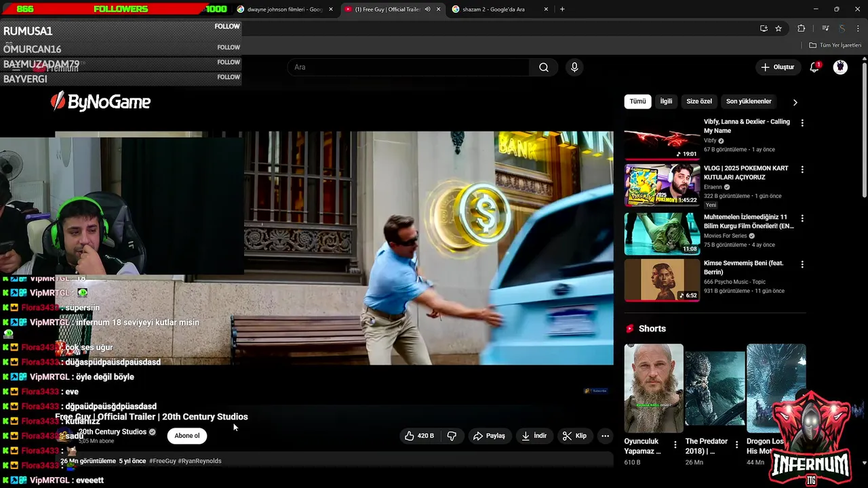Mute the Free Guy tab audio icon

[427, 9]
